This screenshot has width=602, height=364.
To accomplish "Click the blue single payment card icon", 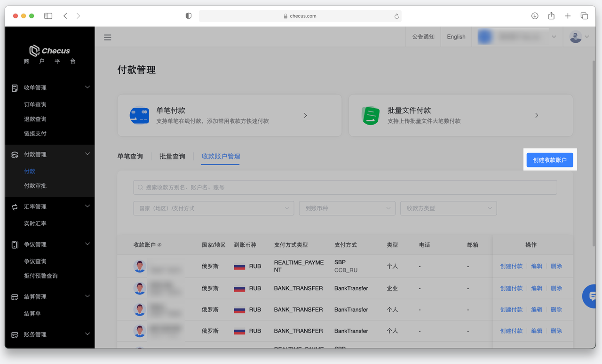I will coord(139,115).
